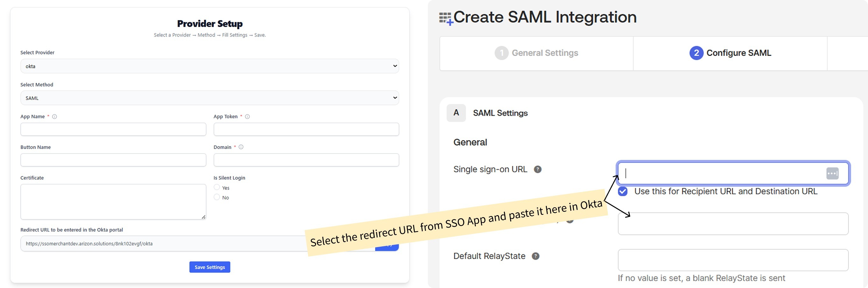Click the Domain info icon
Viewport: 868px width, 288px height.
tap(241, 147)
